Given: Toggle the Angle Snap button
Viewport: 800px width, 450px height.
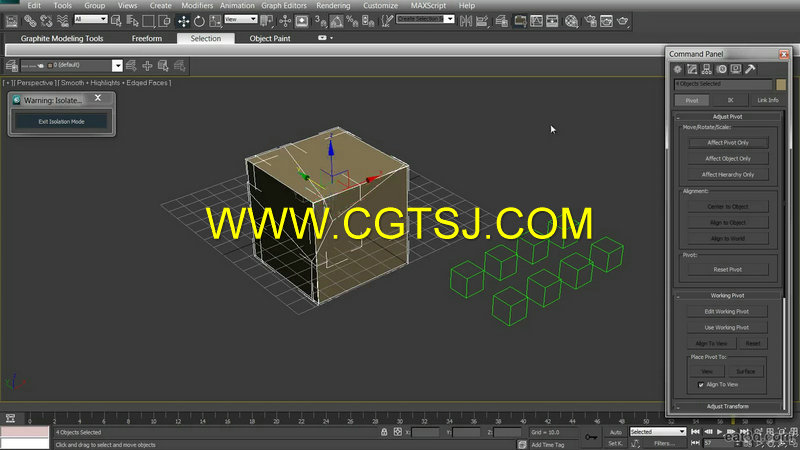Looking at the screenshot, I should [x=337, y=21].
